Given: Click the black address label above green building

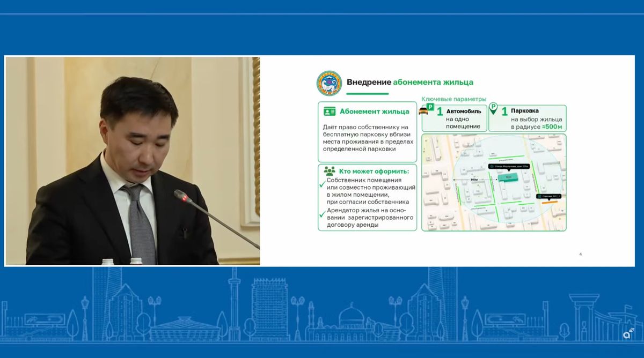Looking at the screenshot, I should pyautogui.click(x=509, y=167).
